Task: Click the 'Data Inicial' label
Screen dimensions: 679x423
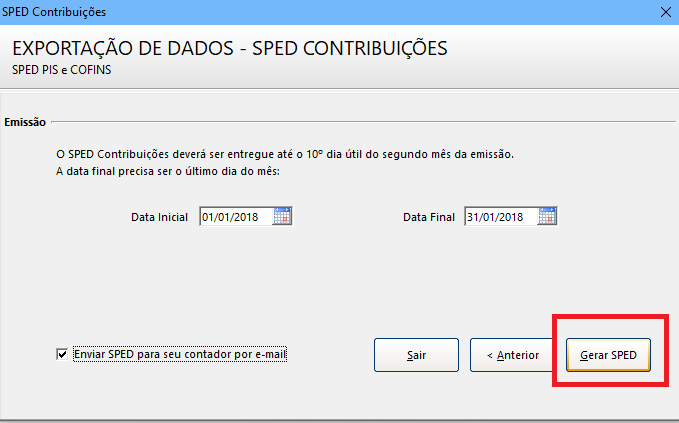Action: [x=159, y=217]
